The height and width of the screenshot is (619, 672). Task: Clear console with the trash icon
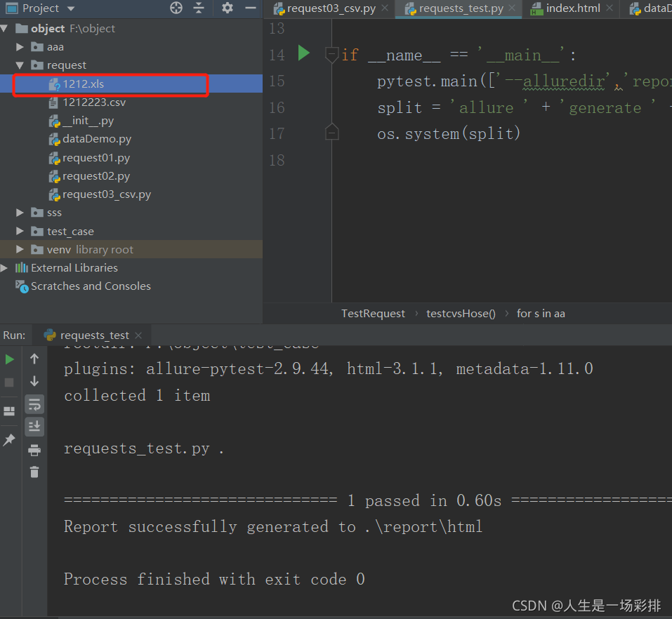pyautogui.click(x=34, y=472)
